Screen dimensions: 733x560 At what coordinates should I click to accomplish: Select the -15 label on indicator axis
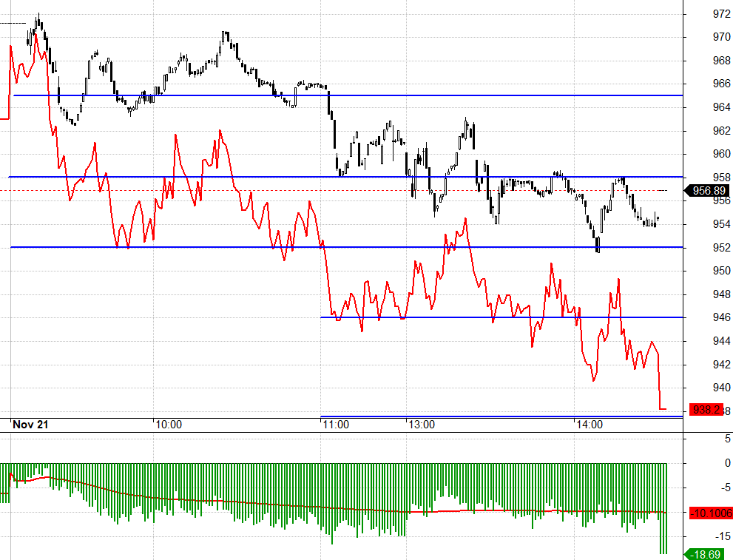[x=724, y=536]
